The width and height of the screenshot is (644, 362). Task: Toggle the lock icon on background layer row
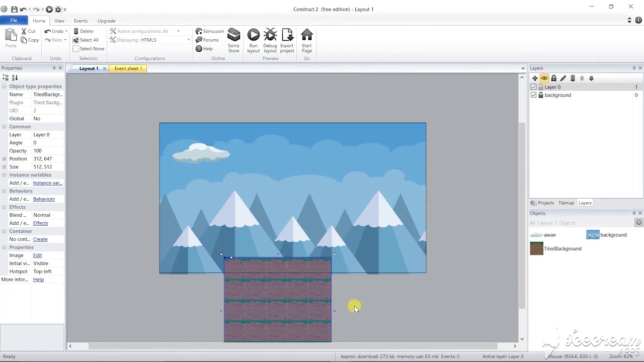(541, 95)
